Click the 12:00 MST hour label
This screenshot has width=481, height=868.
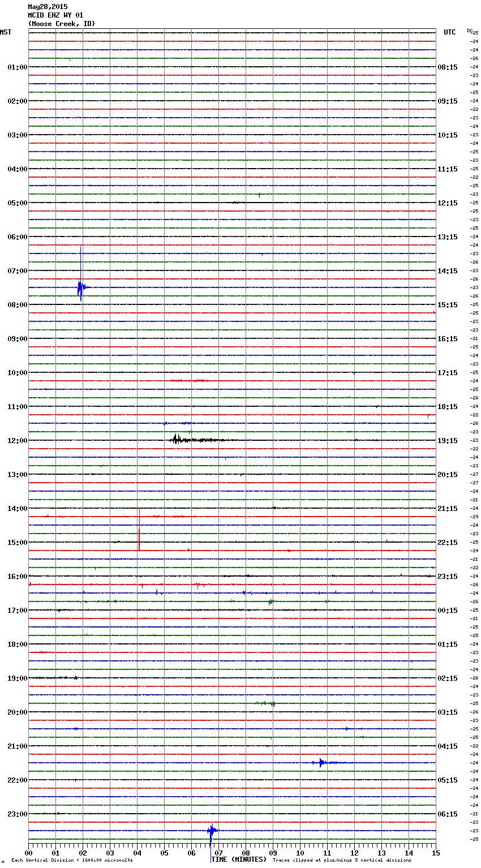(x=17, y=441)
